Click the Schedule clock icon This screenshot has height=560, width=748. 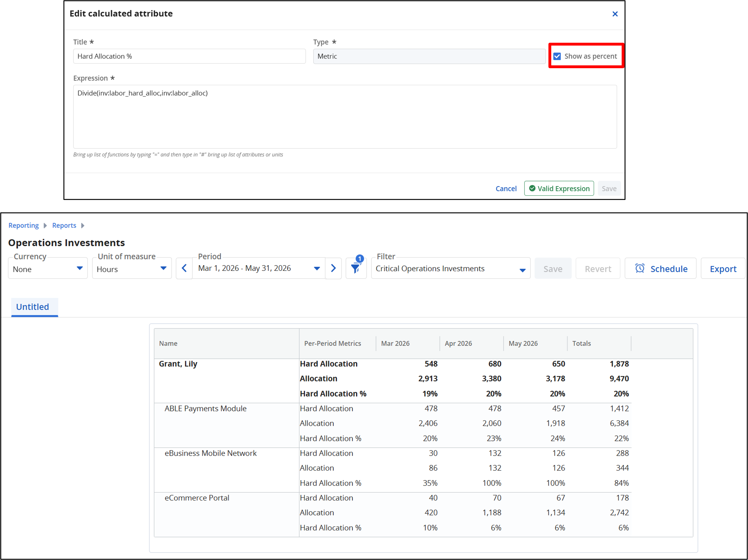pos(640,268)
